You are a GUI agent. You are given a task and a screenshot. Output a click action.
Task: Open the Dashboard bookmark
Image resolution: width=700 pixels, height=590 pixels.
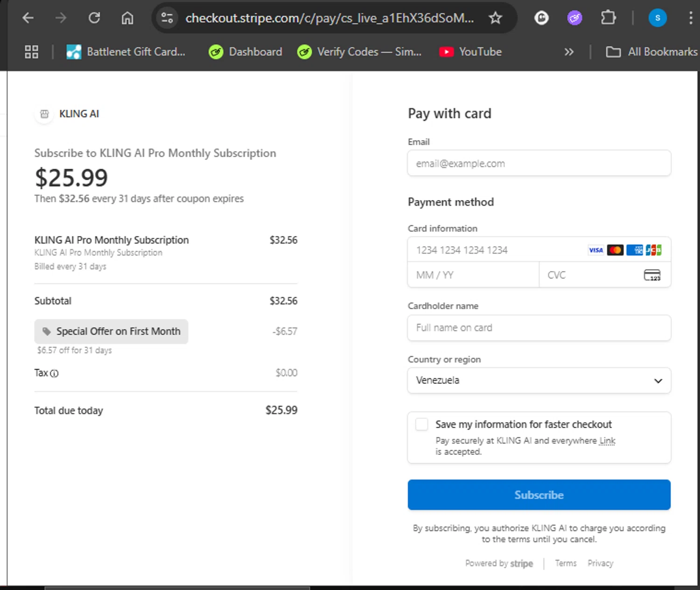tap(245, 52)
